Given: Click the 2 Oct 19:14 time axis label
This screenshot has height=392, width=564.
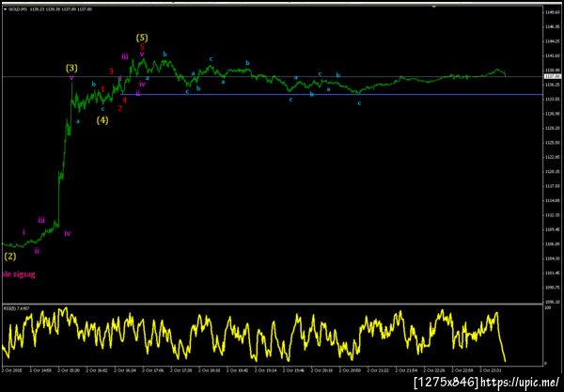Looking at the screenshot, I should (265, 370).
